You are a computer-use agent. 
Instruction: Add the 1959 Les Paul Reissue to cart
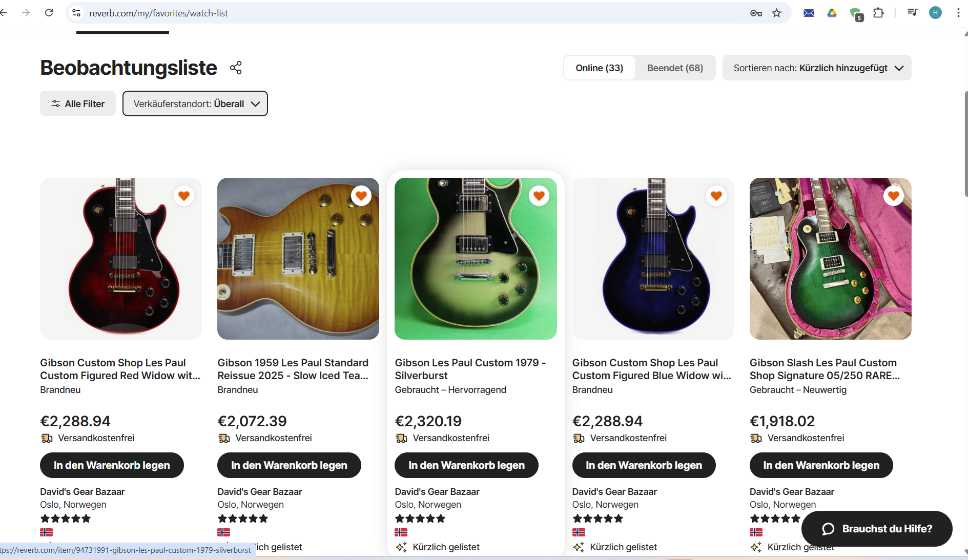[x=289, y=465]
